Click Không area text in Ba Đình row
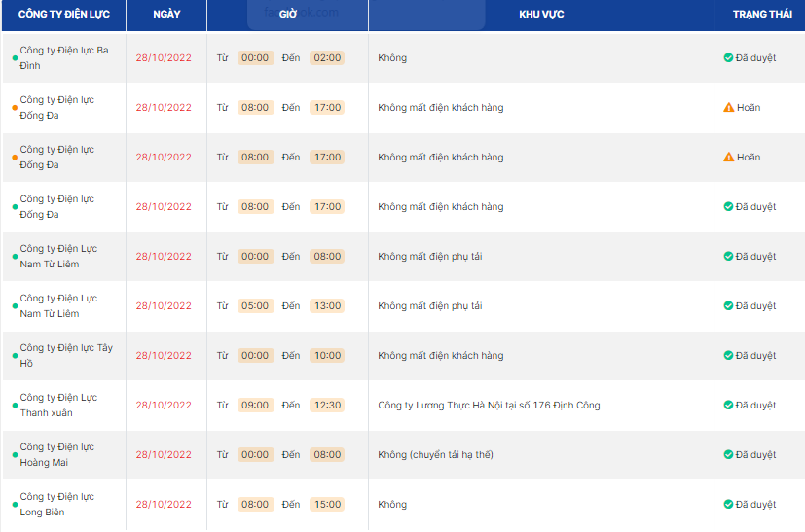The width and height of the screenshot is (805, 532). (x=392, y=57)
